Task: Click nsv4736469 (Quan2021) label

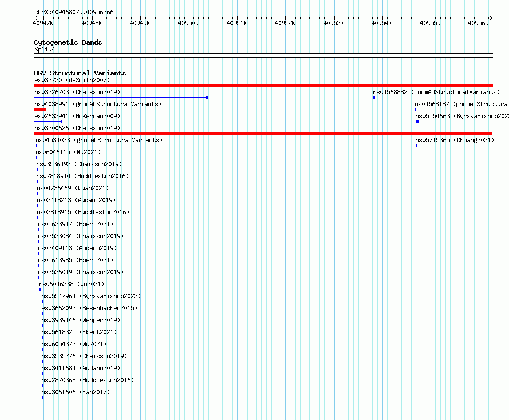Action: coord(73,188)
